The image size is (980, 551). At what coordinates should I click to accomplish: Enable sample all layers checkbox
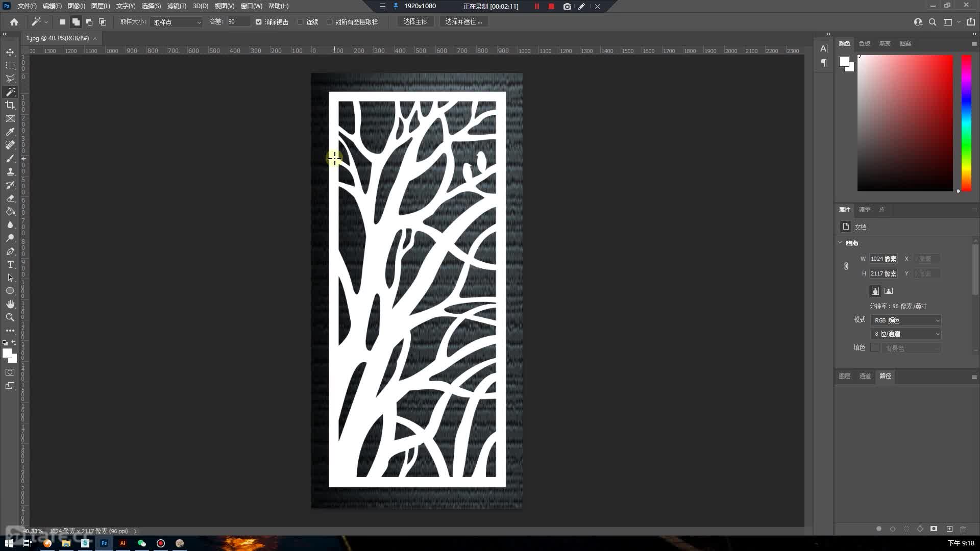point(330,22)
